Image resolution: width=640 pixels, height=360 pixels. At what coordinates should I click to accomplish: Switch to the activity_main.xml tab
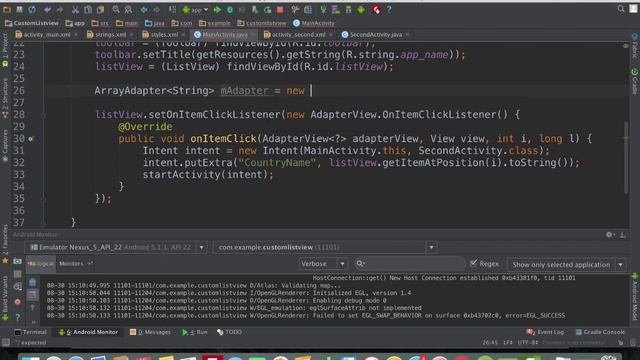(x=47, y=35)
